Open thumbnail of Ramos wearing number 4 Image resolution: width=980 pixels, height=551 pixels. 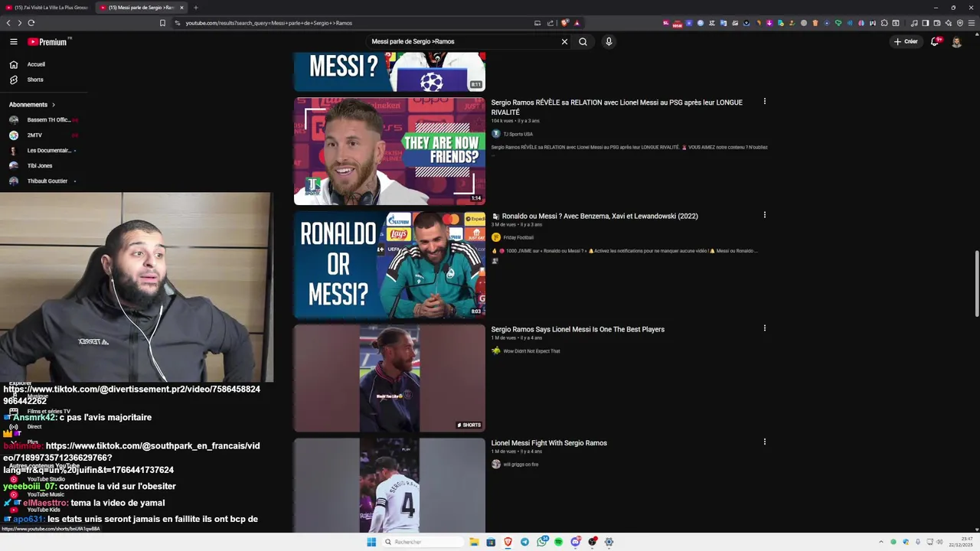click(x=390, y=485)
